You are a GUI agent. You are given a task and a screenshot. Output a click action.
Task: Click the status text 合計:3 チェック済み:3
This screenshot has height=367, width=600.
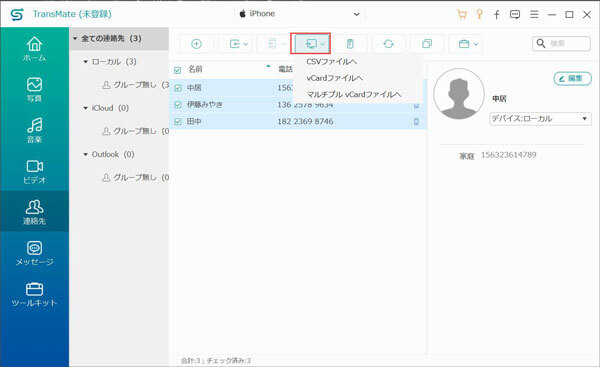pos(216,360)
